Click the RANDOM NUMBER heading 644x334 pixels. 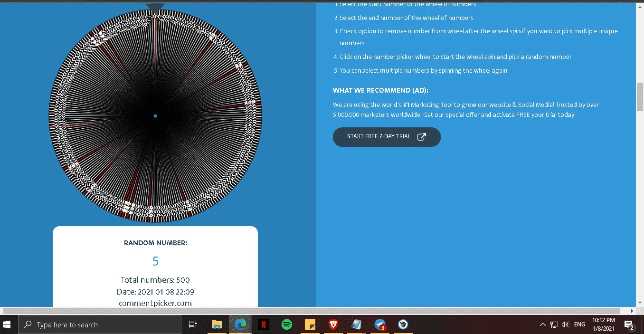click(x=155, y=243)
